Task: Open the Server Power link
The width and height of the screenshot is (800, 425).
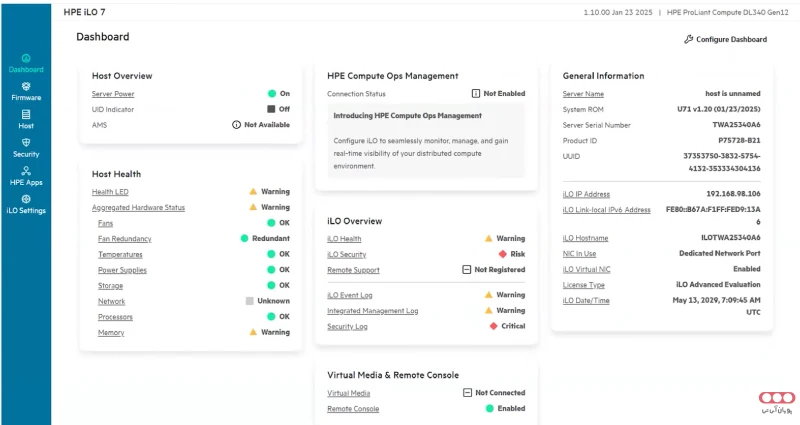Action: [x=113, y=93]
